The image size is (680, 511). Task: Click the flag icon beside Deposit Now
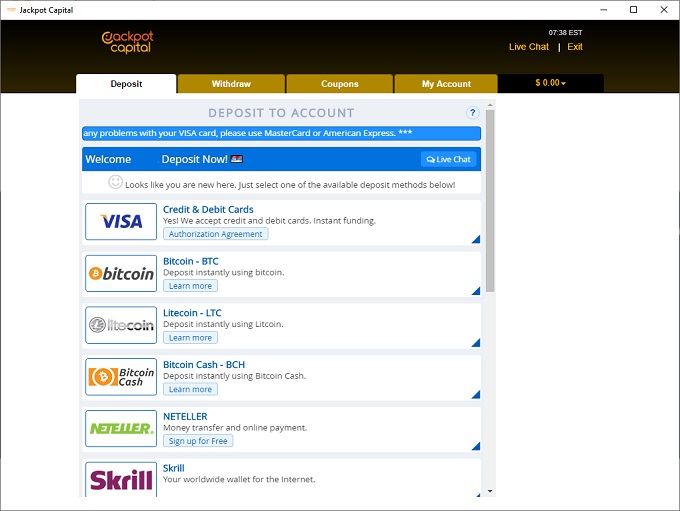pyautogui.click(x=237, y=159)
